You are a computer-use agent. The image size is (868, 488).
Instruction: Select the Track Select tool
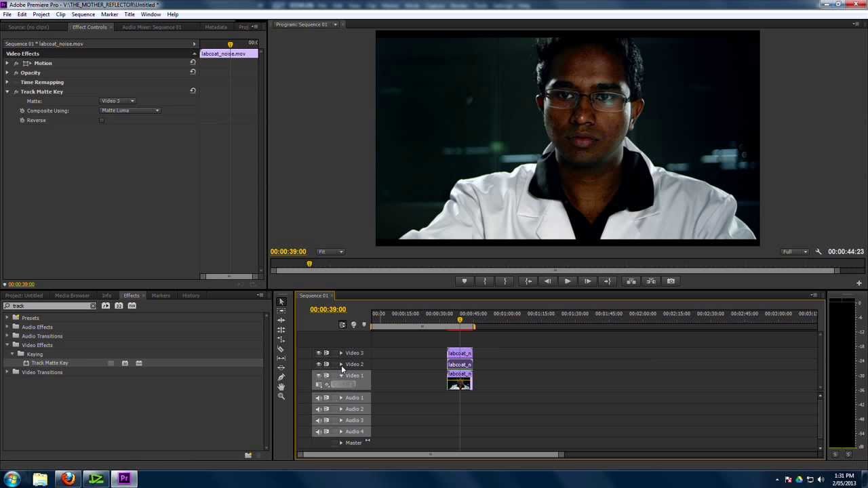tap(281, 311)
